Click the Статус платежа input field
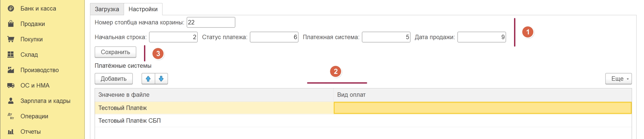Image resolution: width=644 pixels, height=139 pixels. (x=274, y=37)
